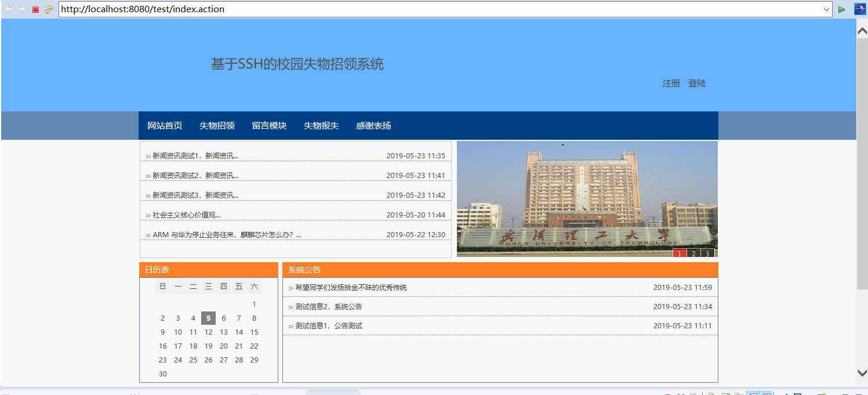Image resolution: width=868 pixels, height=395 pixels.
Task: Select calendar day 1
Action: 254,304
